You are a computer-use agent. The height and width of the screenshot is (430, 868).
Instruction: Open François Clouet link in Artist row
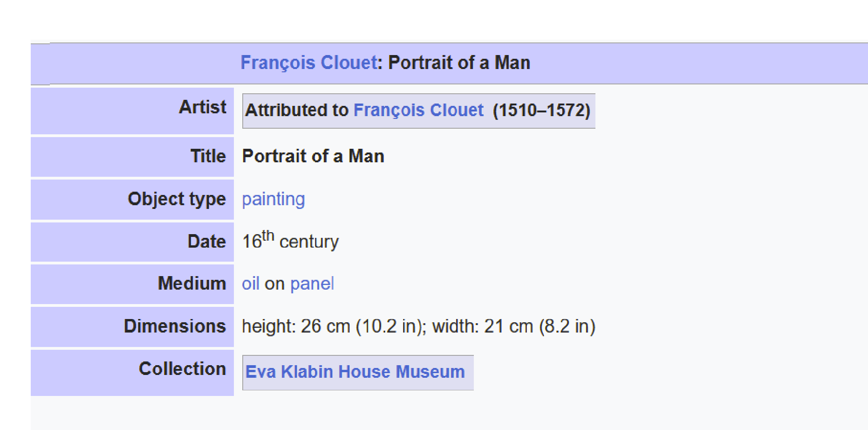(418, 110)
